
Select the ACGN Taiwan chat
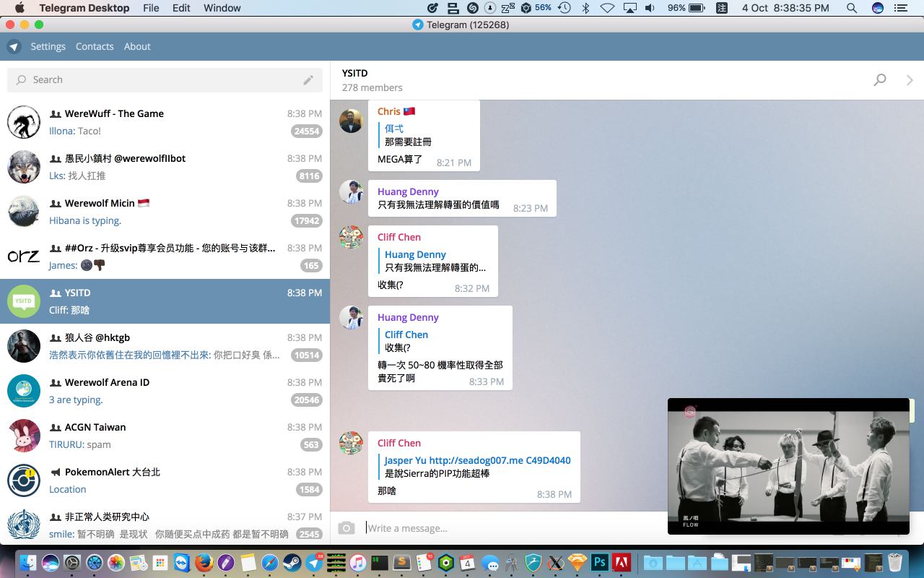tap(165, 436)
